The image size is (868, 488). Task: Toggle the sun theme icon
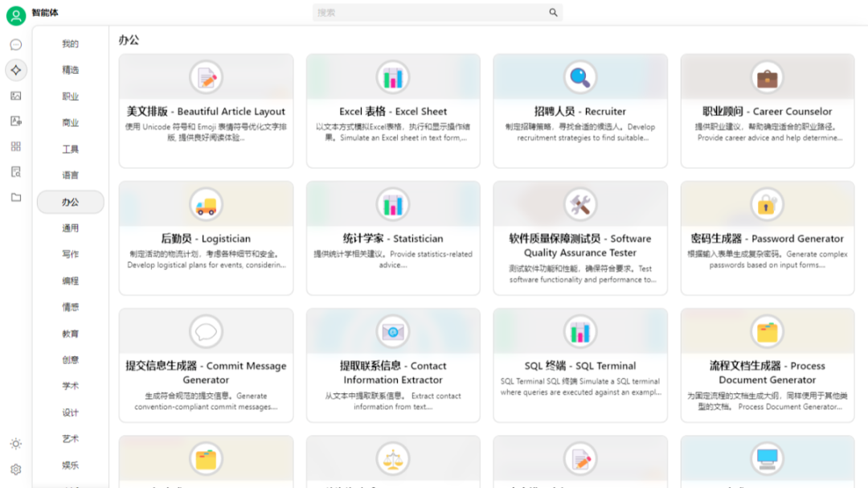(x=16, y=444)
